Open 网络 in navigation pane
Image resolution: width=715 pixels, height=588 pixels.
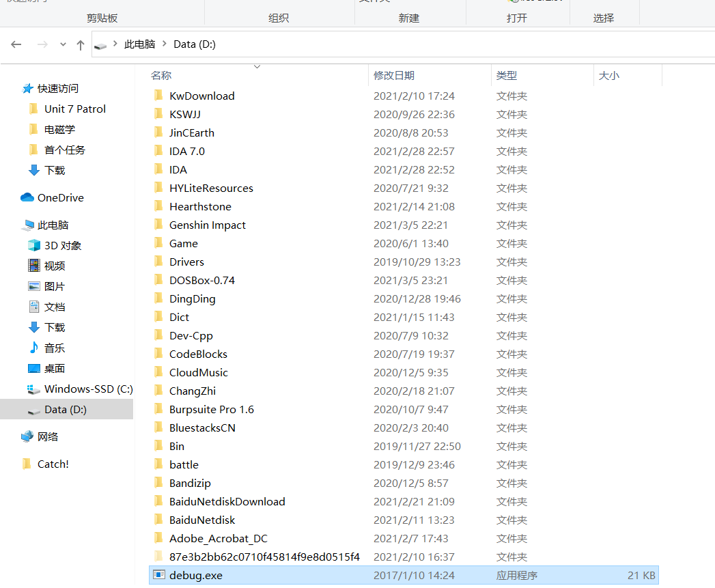pos(48,436)
